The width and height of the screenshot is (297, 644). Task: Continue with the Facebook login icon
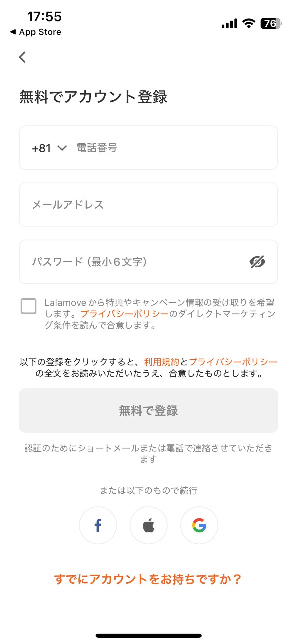click(98, 525)
